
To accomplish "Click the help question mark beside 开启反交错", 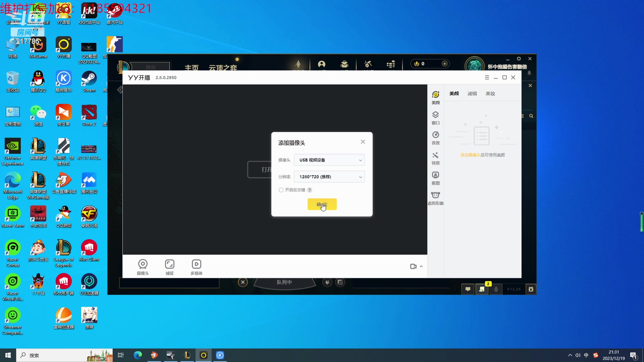I will tap(310, 190).
